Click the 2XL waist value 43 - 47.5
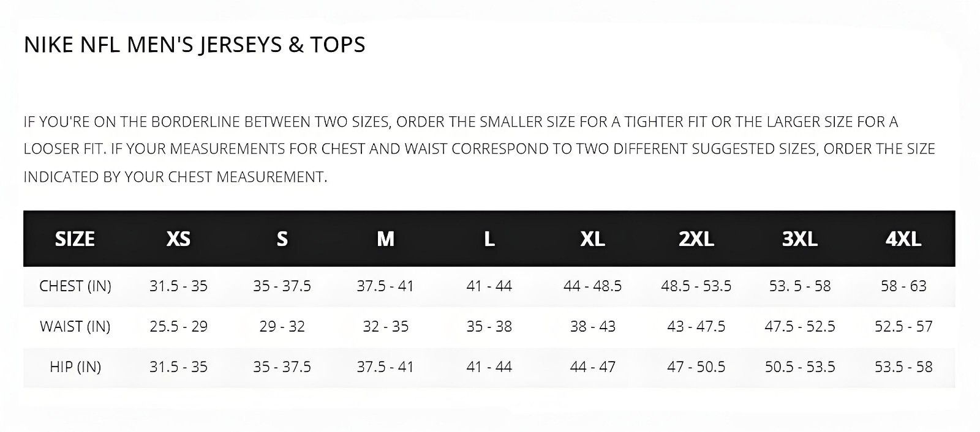 tap(696, 326)
